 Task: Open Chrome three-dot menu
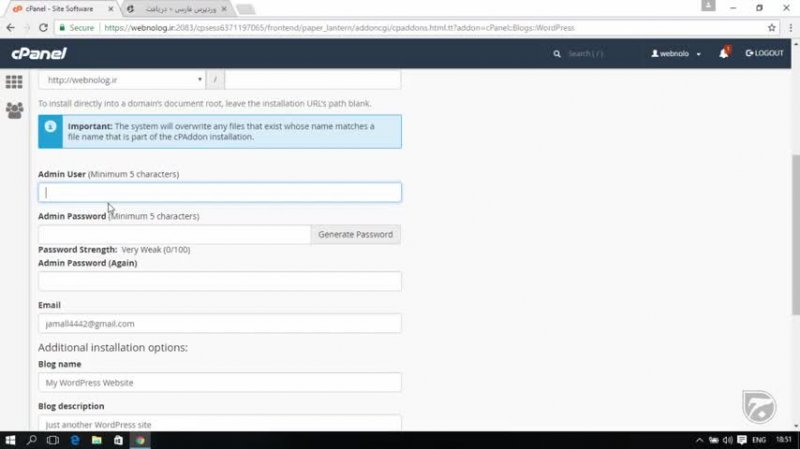tap(788, 28)
